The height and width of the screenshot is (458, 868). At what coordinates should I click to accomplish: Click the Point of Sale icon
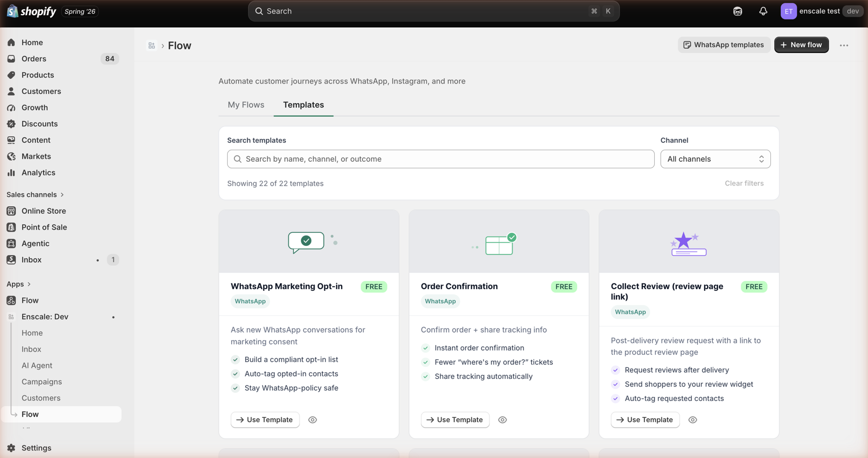11,227
